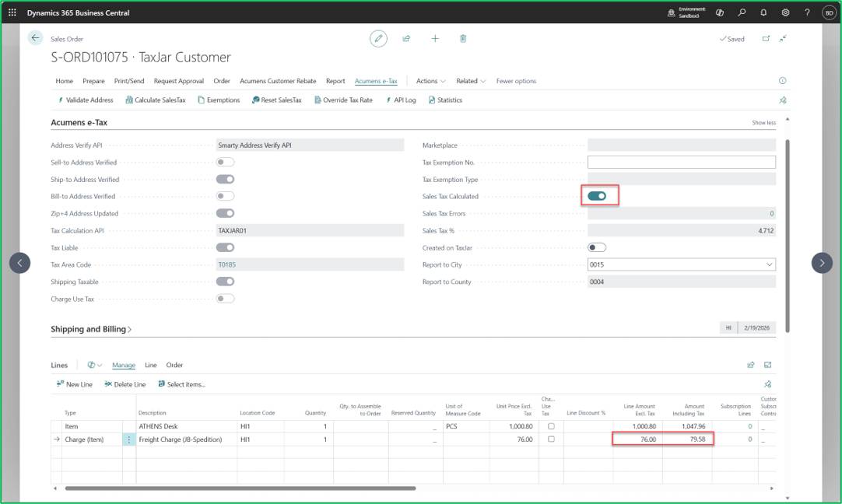Screen dimensions: 842x504
Task: Open notifications bell icon
Action: click(763, 12)
